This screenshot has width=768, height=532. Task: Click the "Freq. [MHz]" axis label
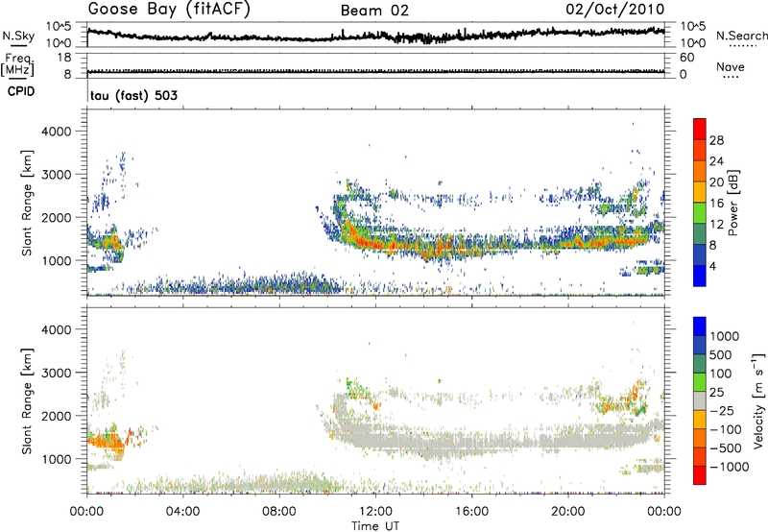pyautogui.click(x=17, y=65)
